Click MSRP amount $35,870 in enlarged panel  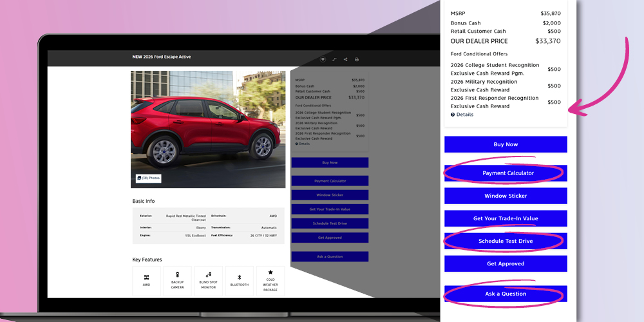(551, 14)
